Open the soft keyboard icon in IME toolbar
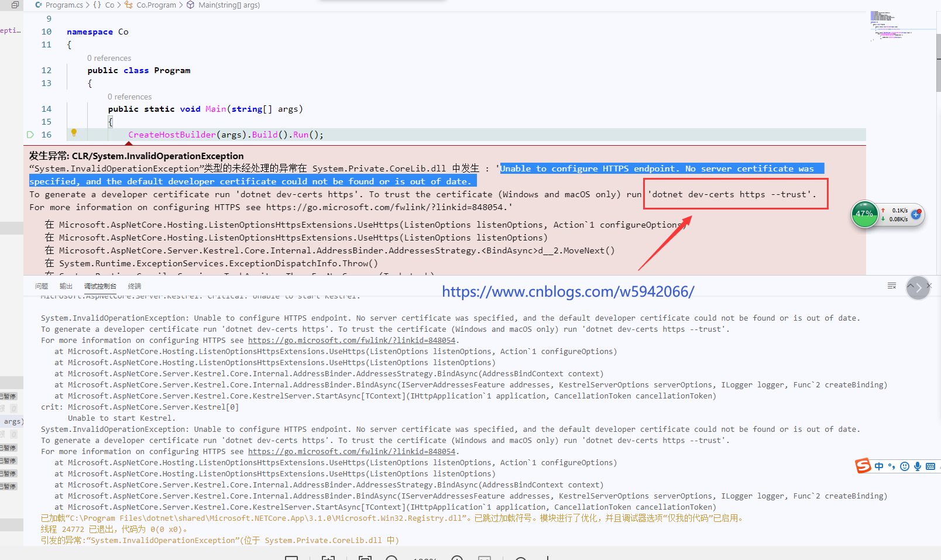Viewport: 941px width, 560px height. (x=930, y=466)
